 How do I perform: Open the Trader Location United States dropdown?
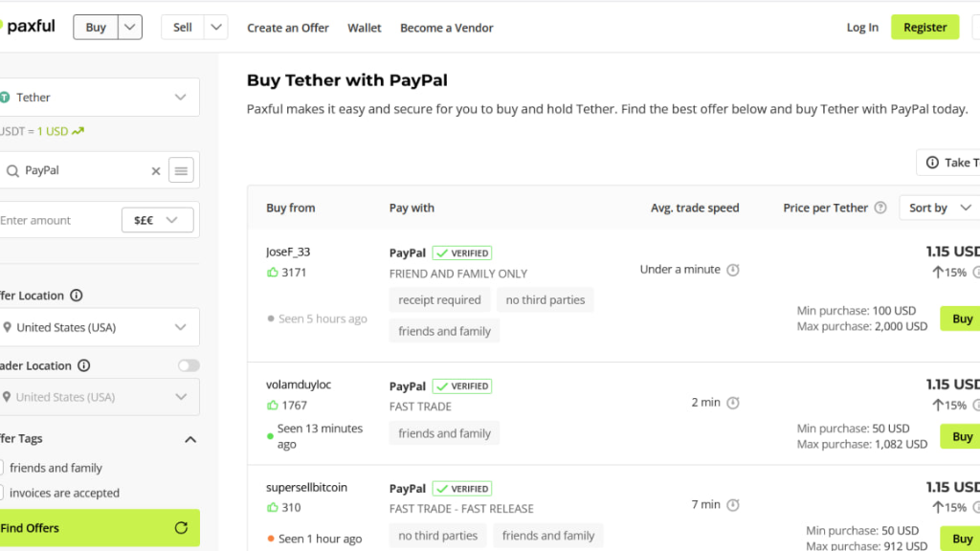coord(100,397)
